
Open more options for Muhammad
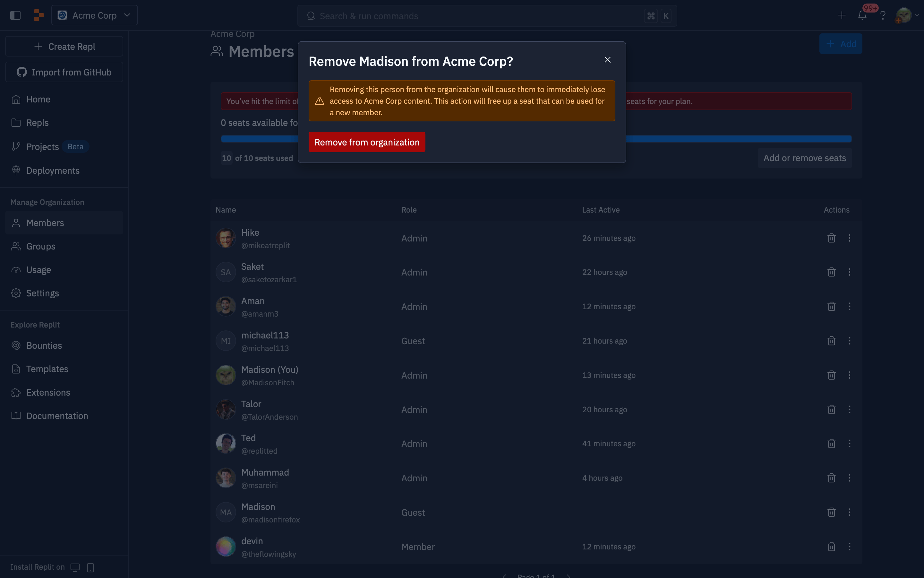click(x=849, y=478)
